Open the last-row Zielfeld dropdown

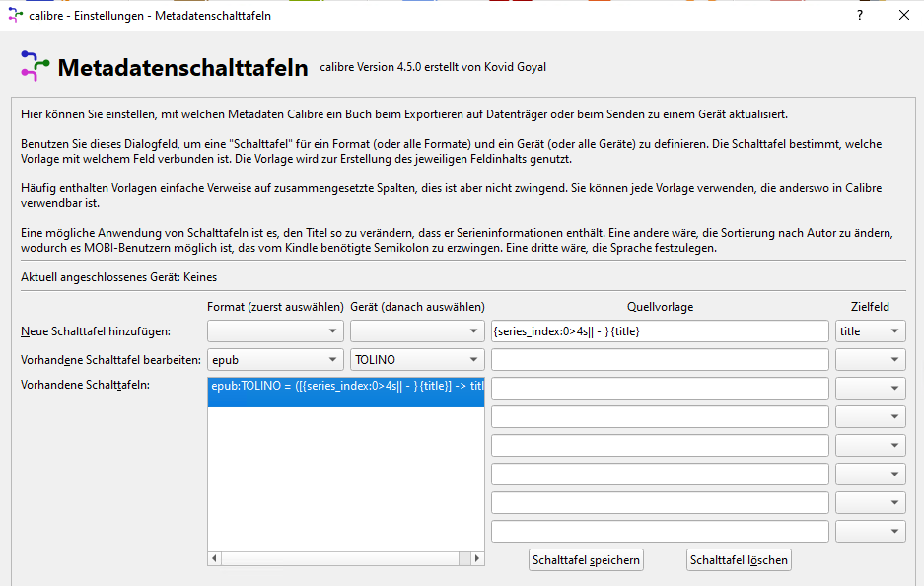point(871,531)
